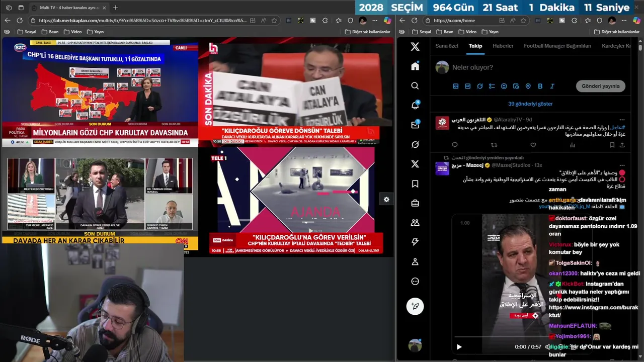This screenshot has height=362, width=644.
Task: Open Yayın bookmarks folder in left browser
Action: 95,32
